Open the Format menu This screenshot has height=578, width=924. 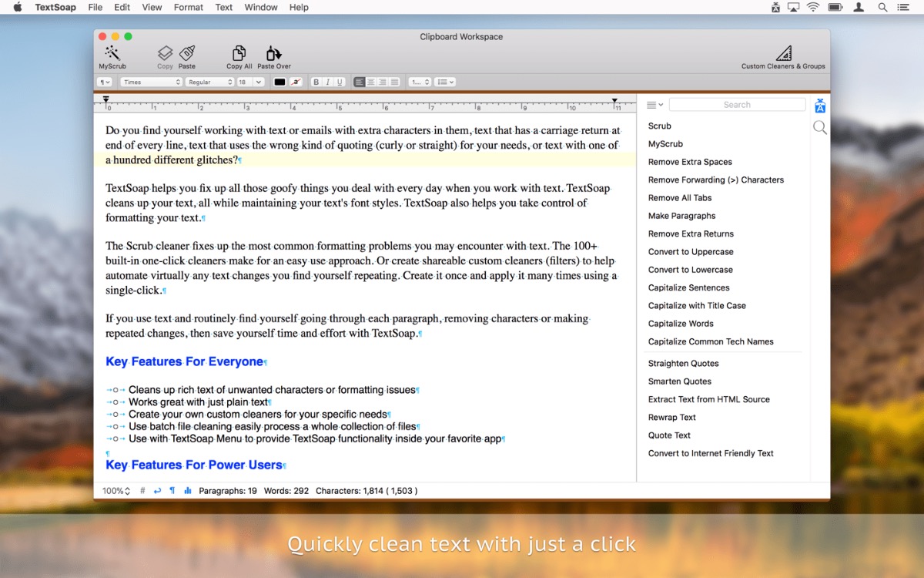189,7
